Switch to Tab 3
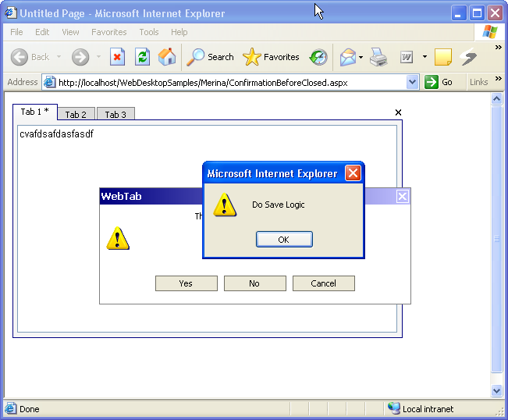This screenshot has height=420, width=508. click(x=115, y=115)
